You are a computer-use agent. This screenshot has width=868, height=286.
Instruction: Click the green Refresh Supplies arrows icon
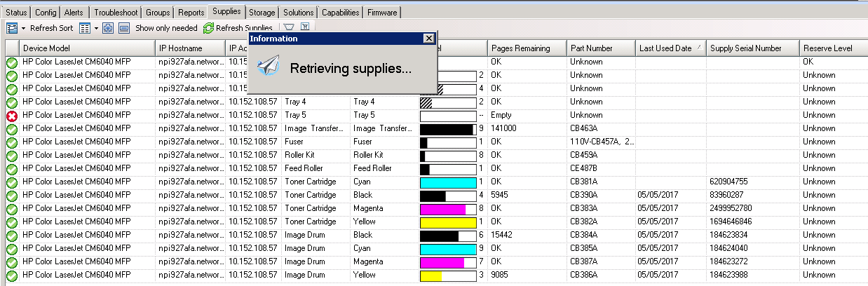[208, 28]
